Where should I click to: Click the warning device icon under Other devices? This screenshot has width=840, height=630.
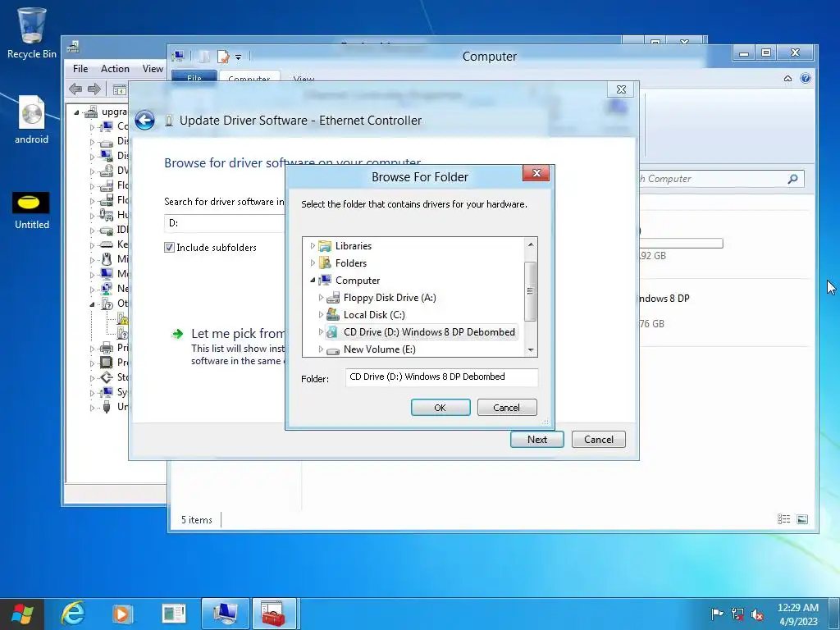tap(123, 319)
